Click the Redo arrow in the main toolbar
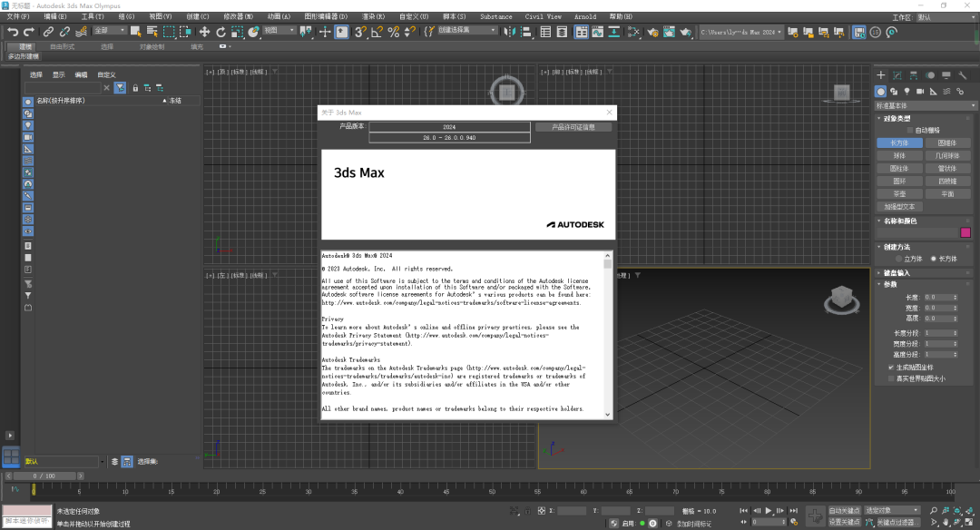The image size is (980, 530). [29, 31]
